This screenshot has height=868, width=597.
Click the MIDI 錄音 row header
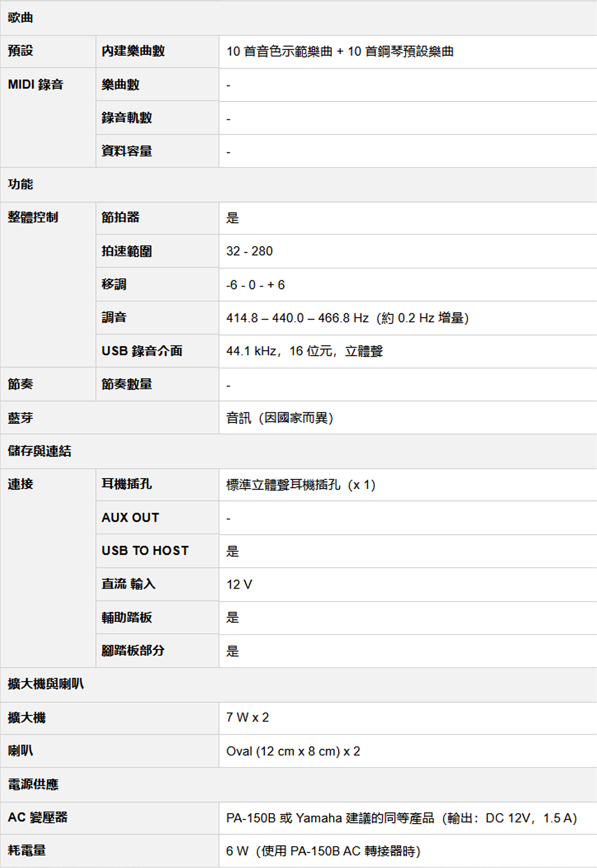[35, 85]
